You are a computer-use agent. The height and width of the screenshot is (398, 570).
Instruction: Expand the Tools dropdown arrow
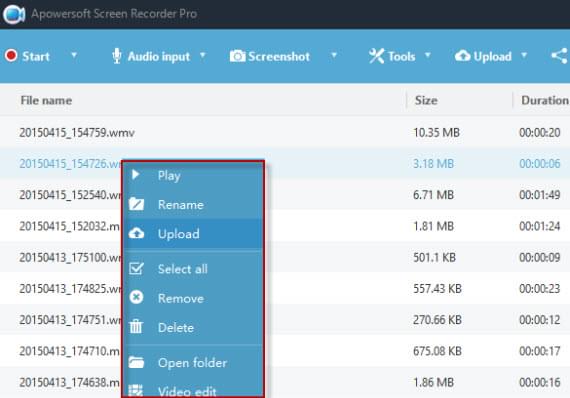428,55
